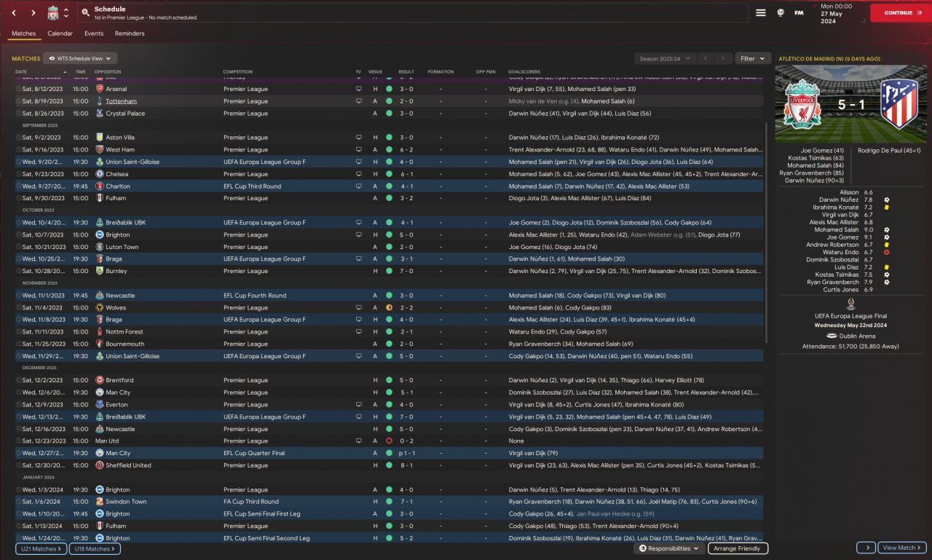Click the Burnley club crest

tap(100, 271)
